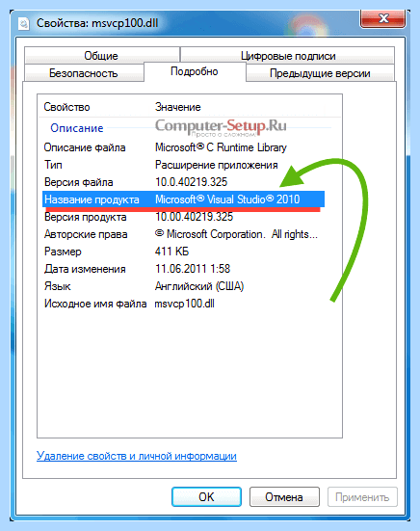Click the value Английский (США)
The height and width of the screenshot is (531, 420).
199,286
